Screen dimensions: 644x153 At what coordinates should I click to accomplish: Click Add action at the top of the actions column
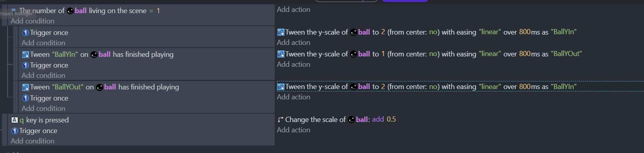coord(294,10)
